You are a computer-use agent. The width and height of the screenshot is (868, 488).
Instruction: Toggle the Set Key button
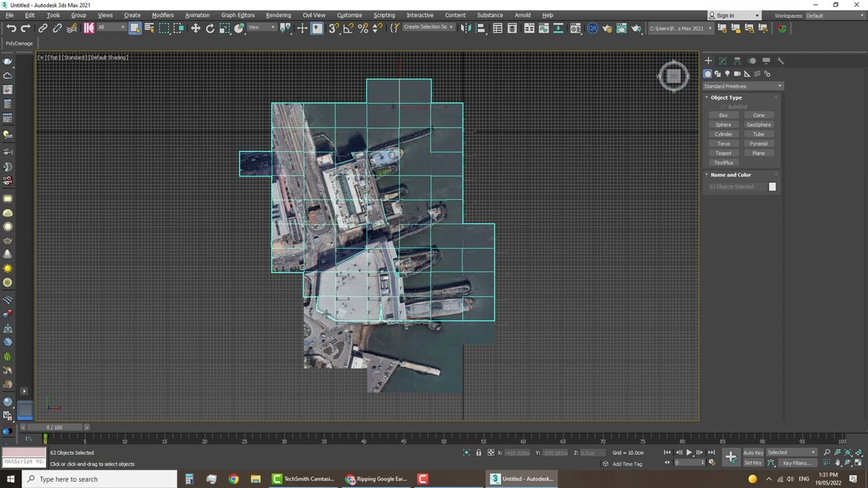[753, 463]
